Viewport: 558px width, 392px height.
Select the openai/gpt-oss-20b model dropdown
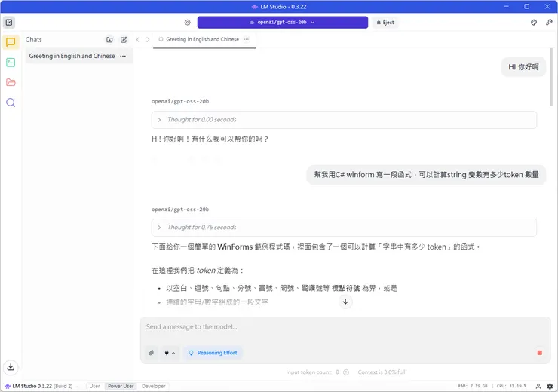click(283, 23)
